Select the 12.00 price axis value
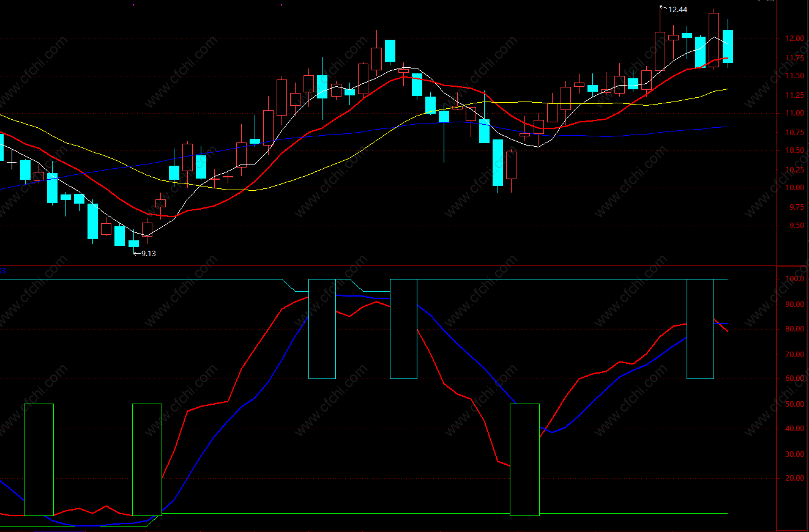 click(x=794, y=39)
